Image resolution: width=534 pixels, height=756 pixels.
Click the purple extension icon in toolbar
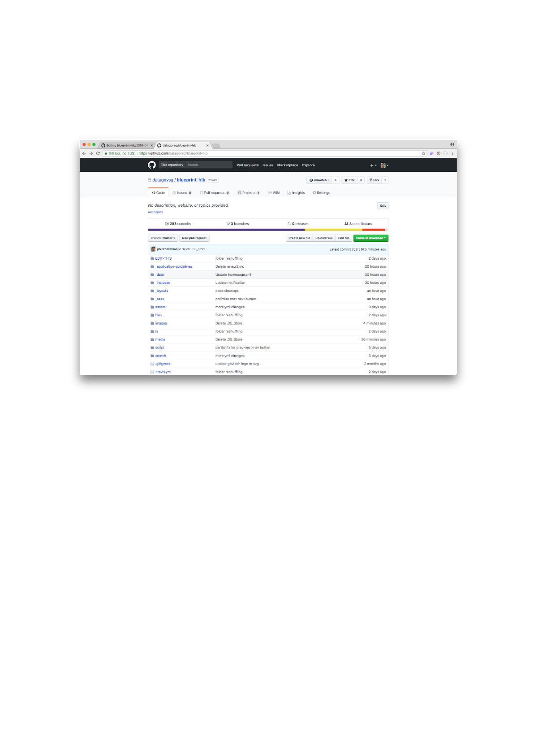click(x=432, y=153)
